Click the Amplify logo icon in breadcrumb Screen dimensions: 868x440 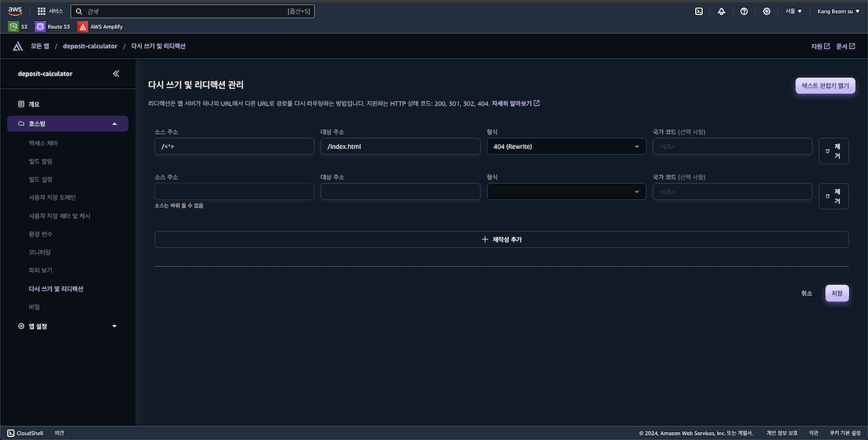pyautogui.click(x=17, y=46)
